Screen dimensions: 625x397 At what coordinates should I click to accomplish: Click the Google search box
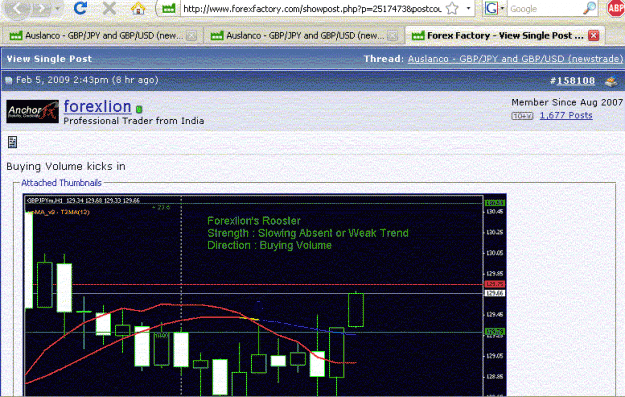click(x=544, y=9)
